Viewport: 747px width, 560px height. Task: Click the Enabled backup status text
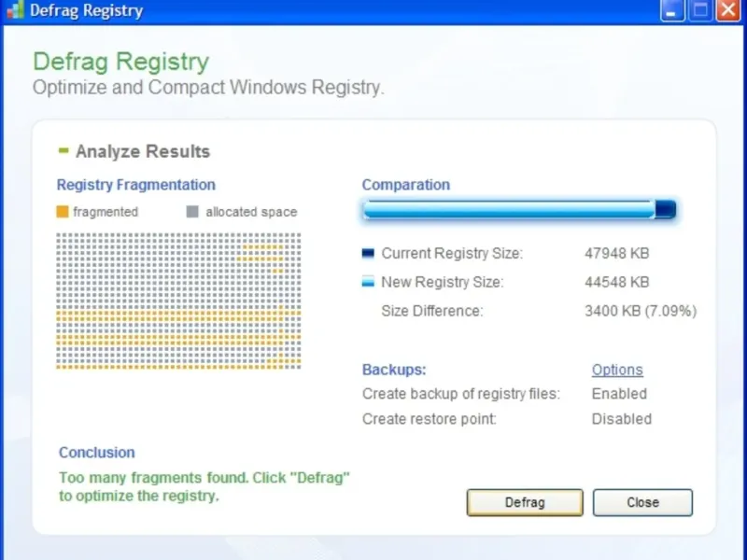pyautogui.click(x=619, y=394)
